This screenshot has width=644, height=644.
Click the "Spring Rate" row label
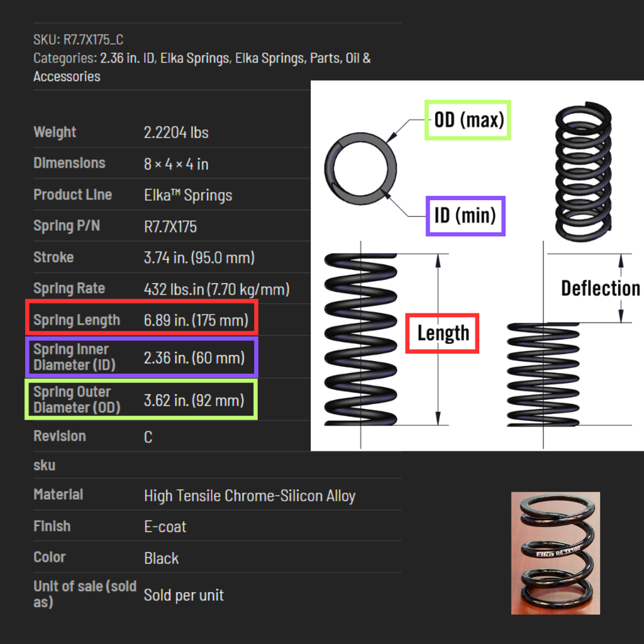pos(69,288)
